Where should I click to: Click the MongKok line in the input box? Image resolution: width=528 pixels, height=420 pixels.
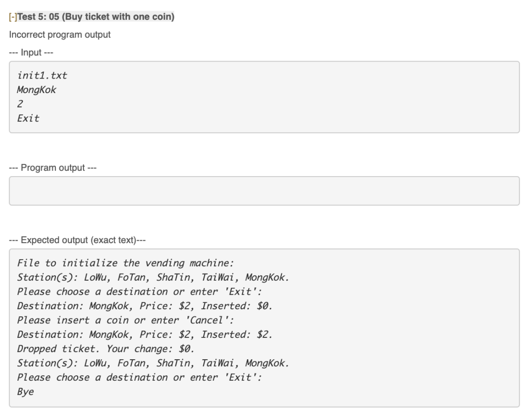pos(36,90)
